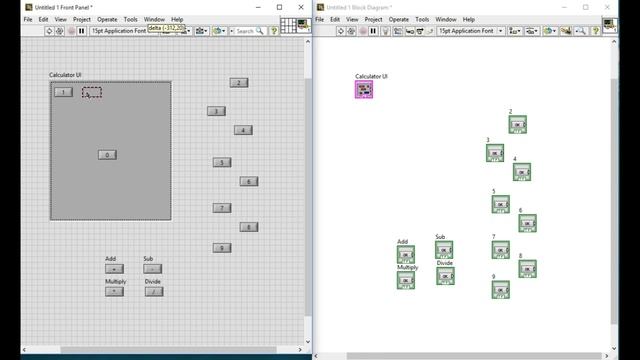640x360 pixels.
Task: Click Front Panel connector pane grid
Action: (288, 25)
